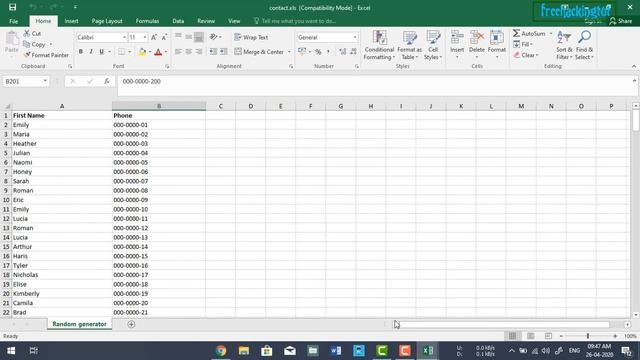Viewport: 640px width, 360px height.
Task: Toggle Align Right
Action: [x=199, y=51]
